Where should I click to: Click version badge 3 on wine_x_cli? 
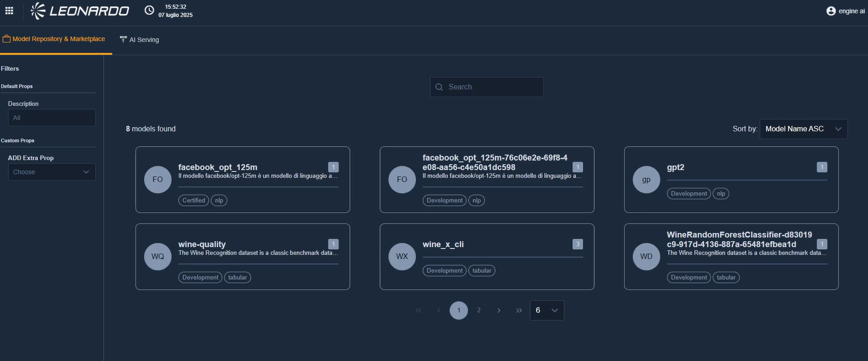coord(578,244)
